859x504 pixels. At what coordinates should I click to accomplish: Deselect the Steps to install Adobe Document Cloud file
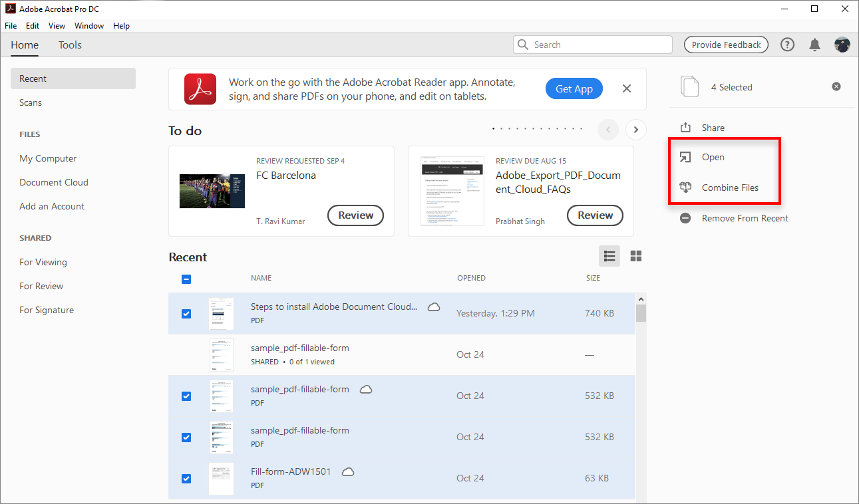tap(186, 313)
